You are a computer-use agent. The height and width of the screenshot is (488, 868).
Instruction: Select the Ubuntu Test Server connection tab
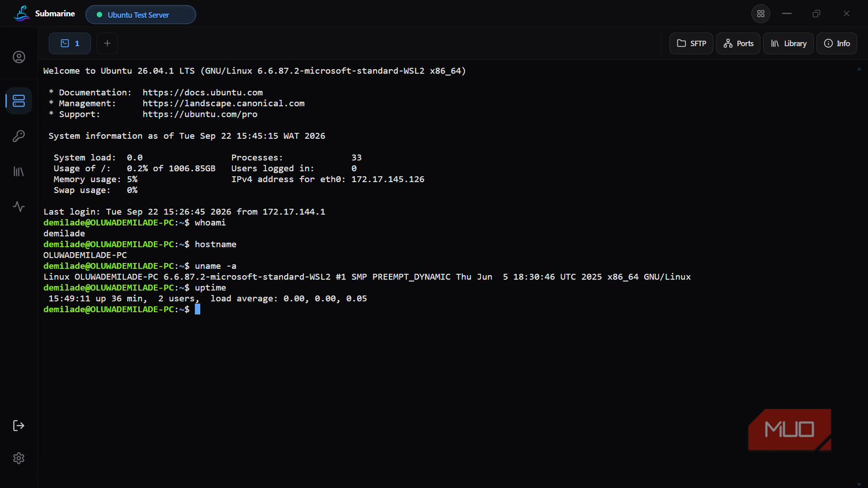(141, 14)
